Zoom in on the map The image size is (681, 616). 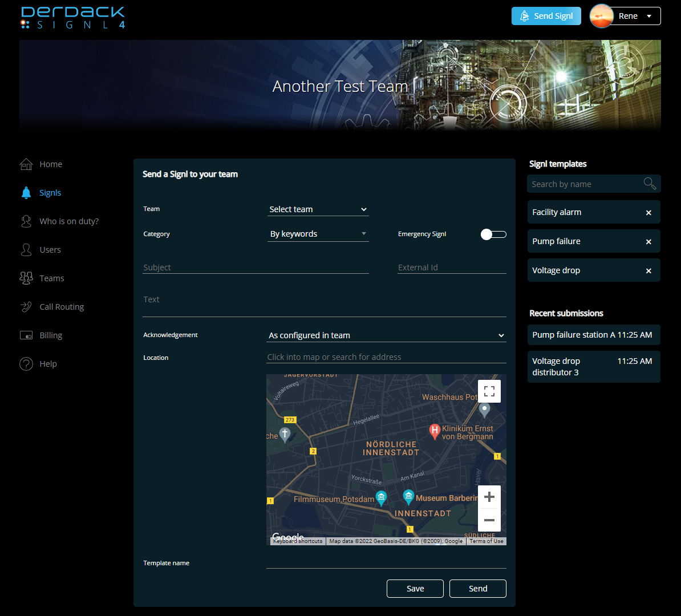[489, 497]
